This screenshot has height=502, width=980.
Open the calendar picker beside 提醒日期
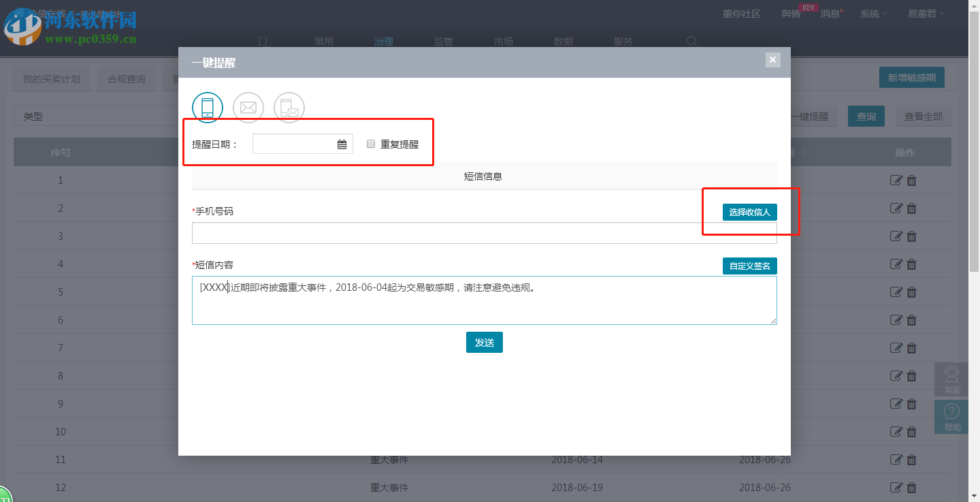[342, 143]
